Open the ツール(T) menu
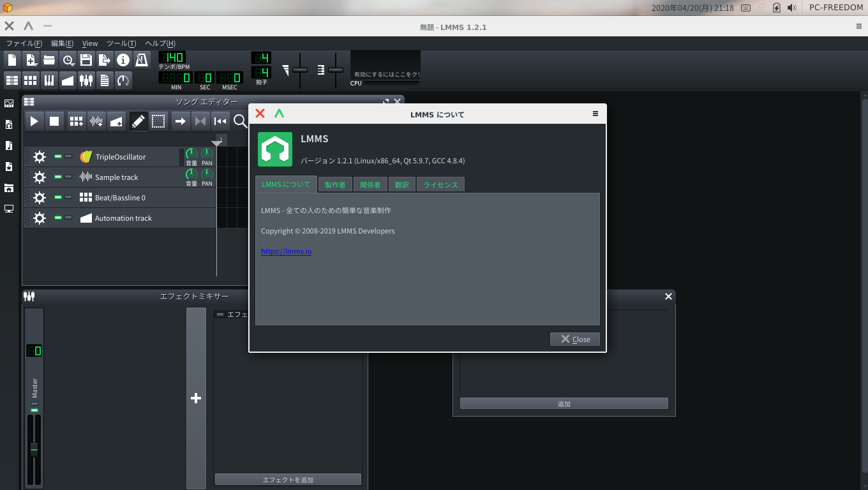The image size is (868, 490). [121, 43]
